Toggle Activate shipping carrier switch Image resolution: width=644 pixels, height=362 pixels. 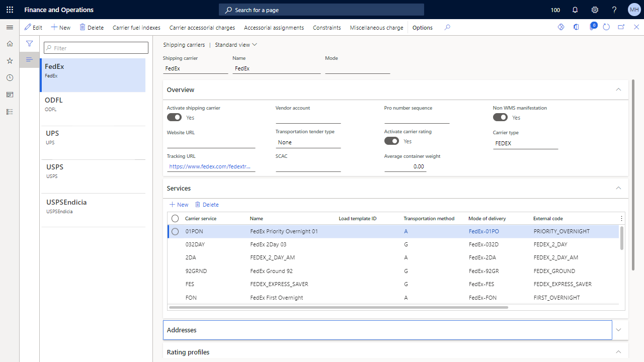tap(174, 117)
